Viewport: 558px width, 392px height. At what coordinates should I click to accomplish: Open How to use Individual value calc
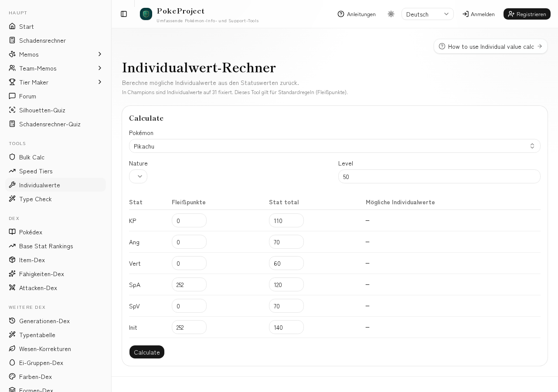pyautogui.click(x=490, y=46)
